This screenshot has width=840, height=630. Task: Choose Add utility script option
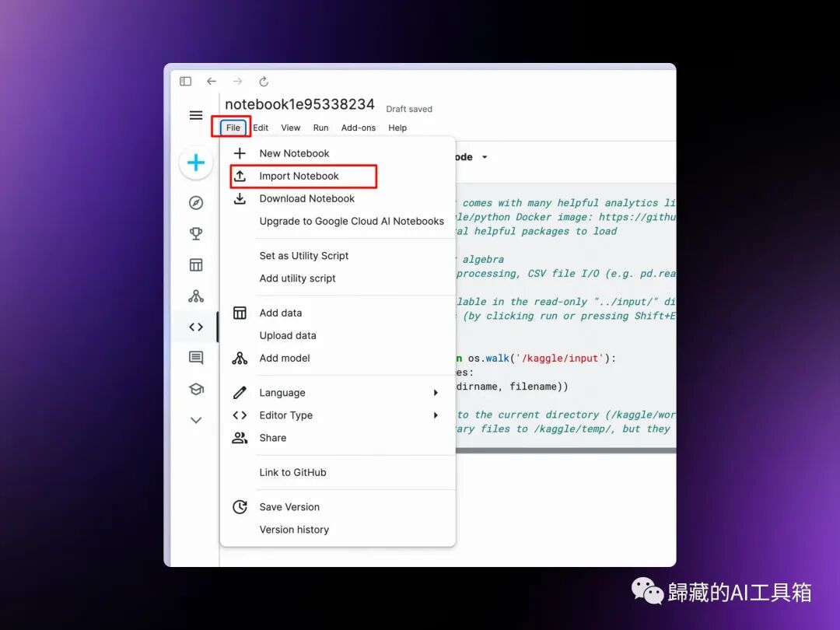click(x=338, y=278)
